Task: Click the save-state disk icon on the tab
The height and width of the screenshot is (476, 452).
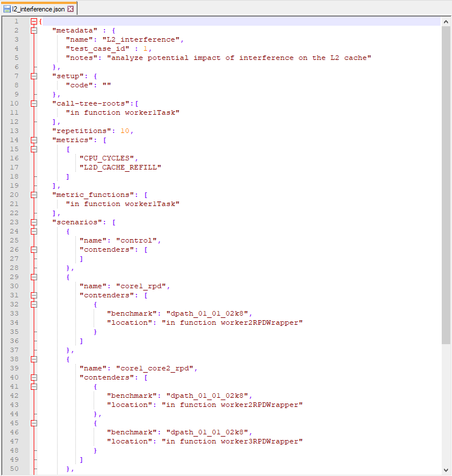Action: [7, 9]
